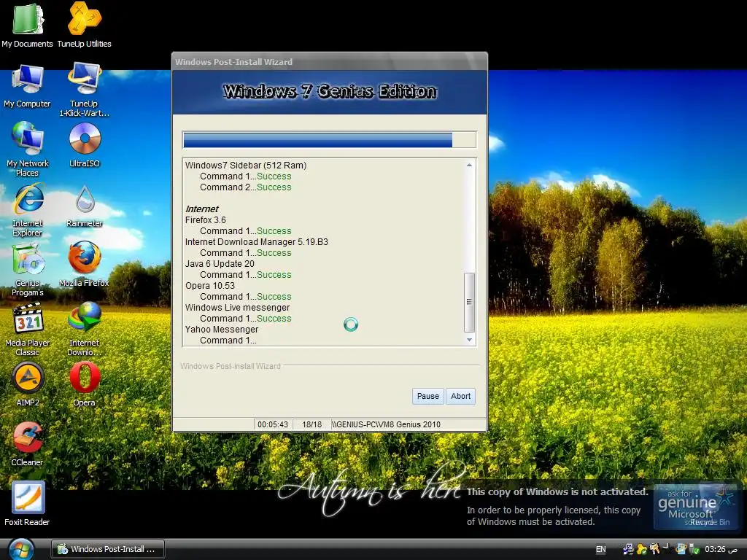Viewport: 747px width, 560px height.
Task: Click the elapsed time 00:05:43 in status bar
Action: [273, 424]
